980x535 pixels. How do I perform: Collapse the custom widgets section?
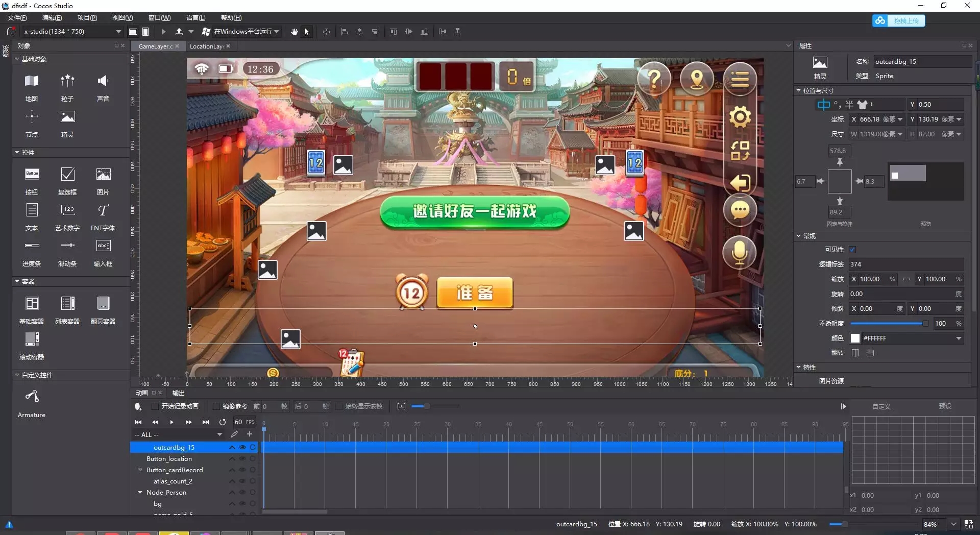(17, 375)
